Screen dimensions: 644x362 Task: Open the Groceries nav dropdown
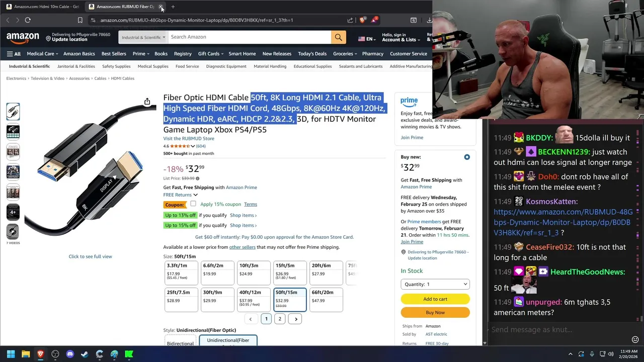pyautogui.click(x=345, y=54)
